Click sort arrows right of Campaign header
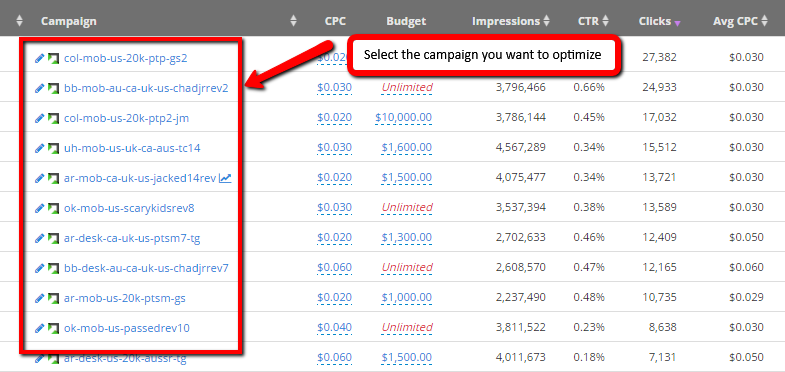The image size is (785, 372). tap(293, 21)
